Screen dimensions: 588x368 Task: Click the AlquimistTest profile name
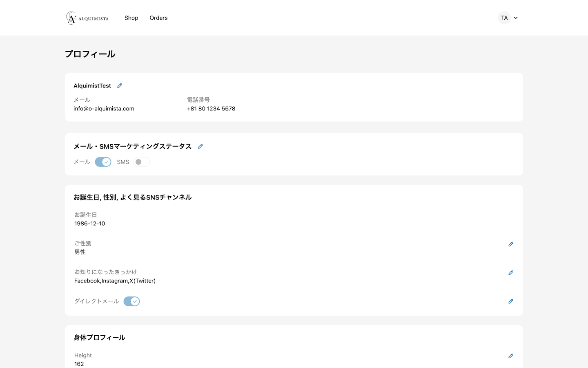[92, 86]
